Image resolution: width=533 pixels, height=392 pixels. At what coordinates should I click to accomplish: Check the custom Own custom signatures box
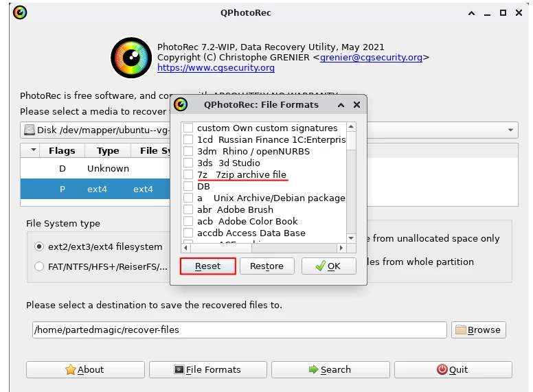(x=188, y=128)
